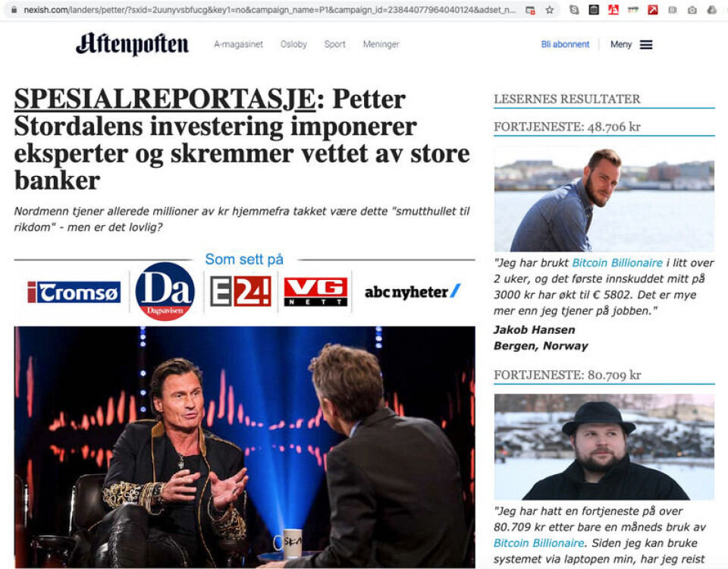Go to the Sport section
Viewport: 728px width, 569px height.
334,44
